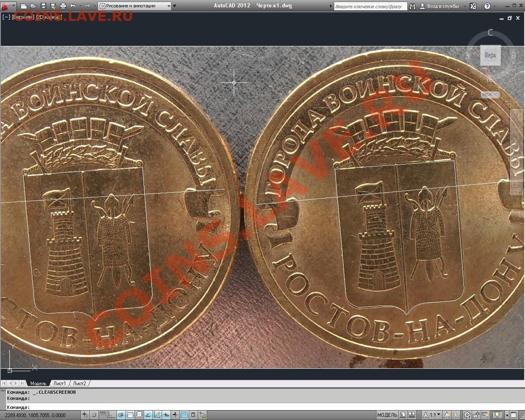525x420 pixels.
Task: Click the 'МСК' coordinate system dropdown
Action: point(490,94)
